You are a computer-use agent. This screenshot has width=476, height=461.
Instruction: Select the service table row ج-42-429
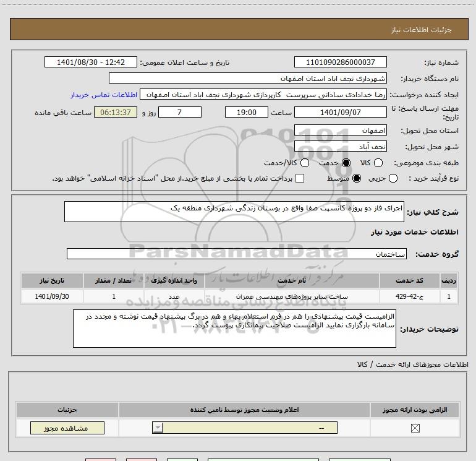point(239,296)
